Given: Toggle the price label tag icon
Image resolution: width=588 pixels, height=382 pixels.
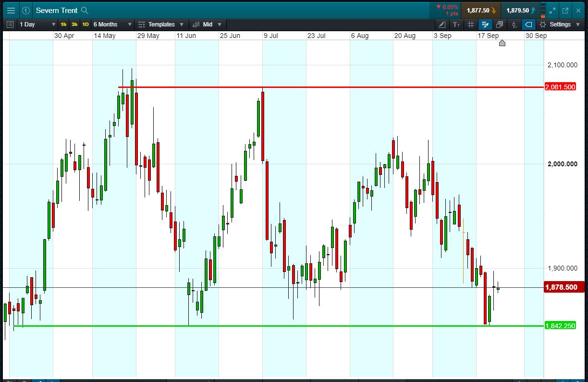Looking at the screenshot, I should point(528,25).
